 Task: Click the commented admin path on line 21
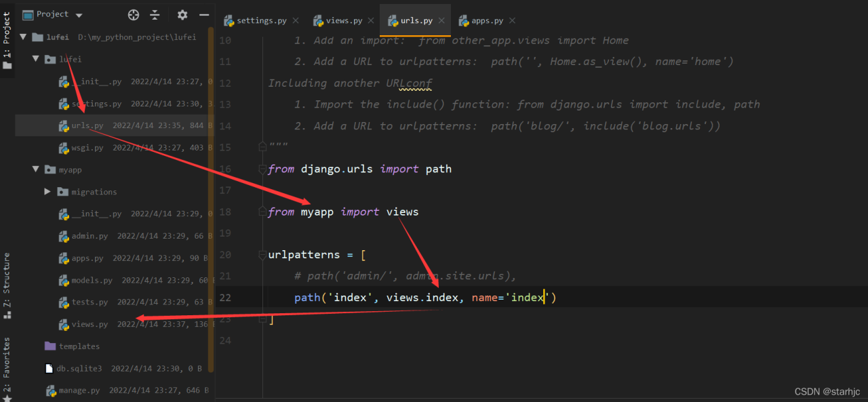point(406,276)
